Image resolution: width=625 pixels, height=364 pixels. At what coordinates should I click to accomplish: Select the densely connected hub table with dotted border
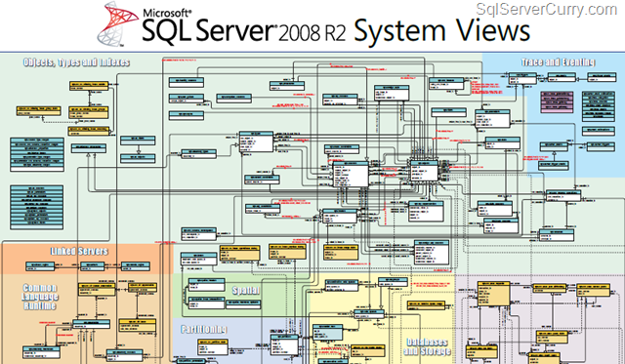(424, 171)
